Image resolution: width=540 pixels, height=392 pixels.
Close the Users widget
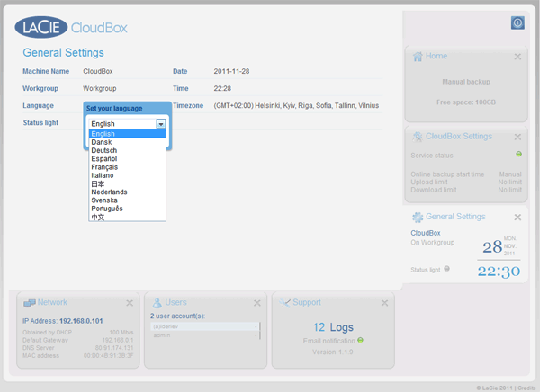[256, 303]
